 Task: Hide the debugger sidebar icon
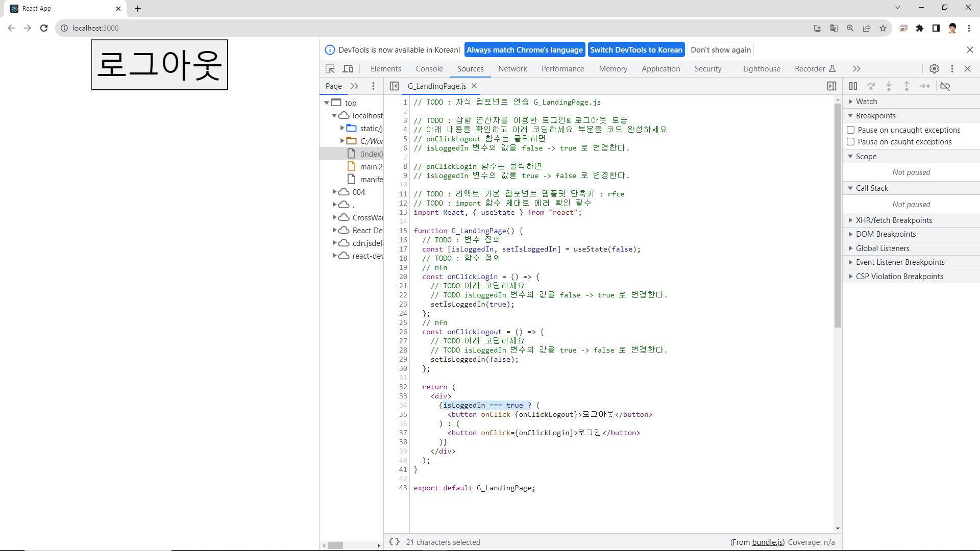[831, 86]
